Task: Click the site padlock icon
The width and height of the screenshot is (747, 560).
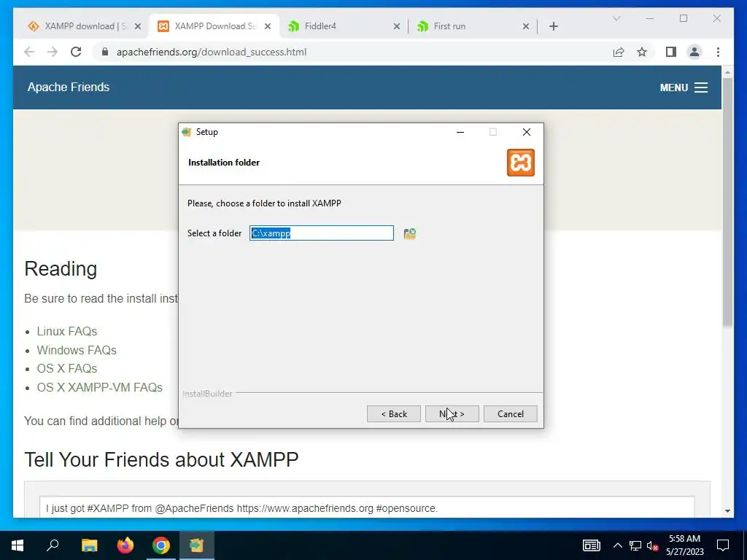Action: click(x=105, y=52)
